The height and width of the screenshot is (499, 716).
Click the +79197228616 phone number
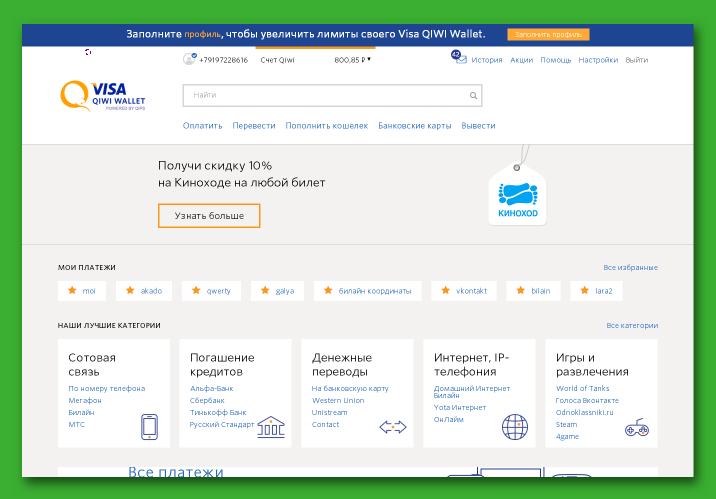click(x=223, y=60)
